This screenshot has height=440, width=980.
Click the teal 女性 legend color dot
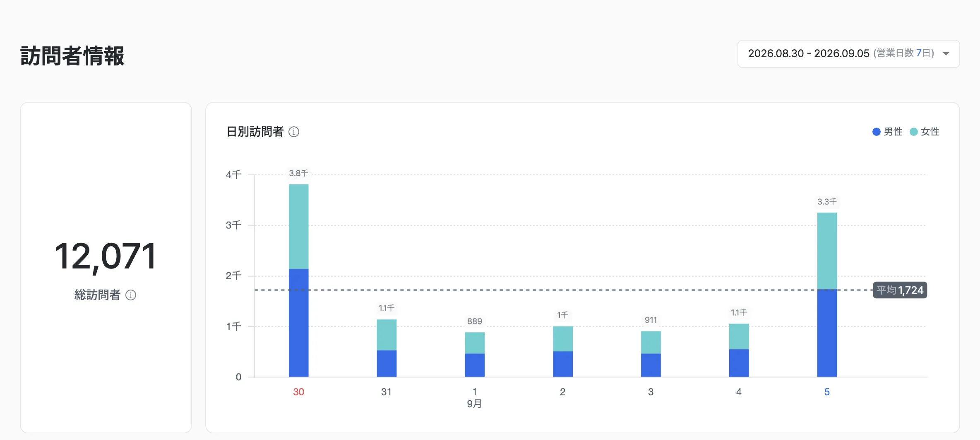pos(913,132)
